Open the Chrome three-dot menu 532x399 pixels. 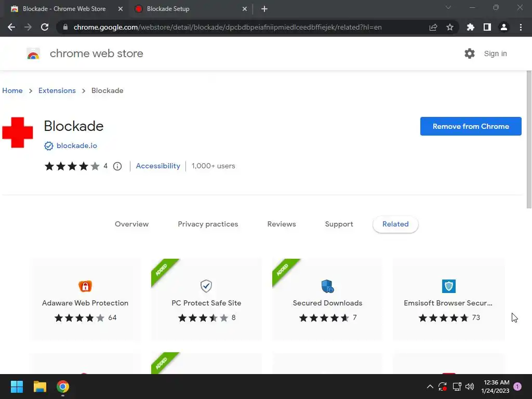click(521, 27)
